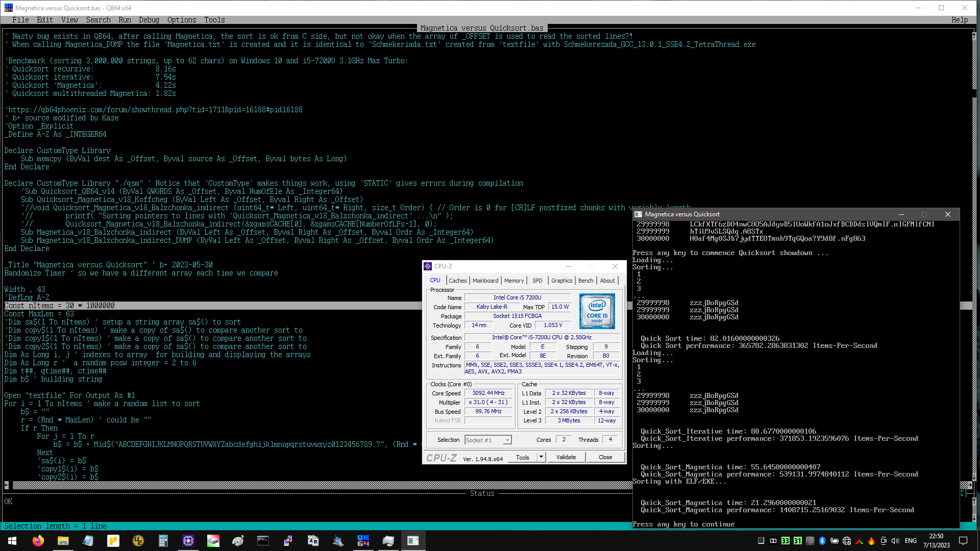Open the notification center icon

coord(963,541)
